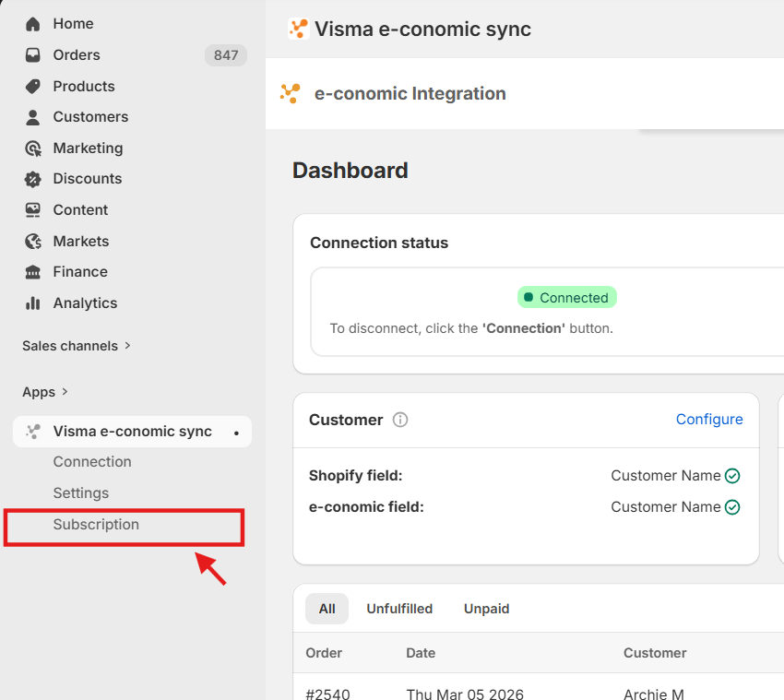The height and width of the screenshot is (700, 784).
Task: Click the Visma e-conomic sync header logo
Action: point(299,29)
